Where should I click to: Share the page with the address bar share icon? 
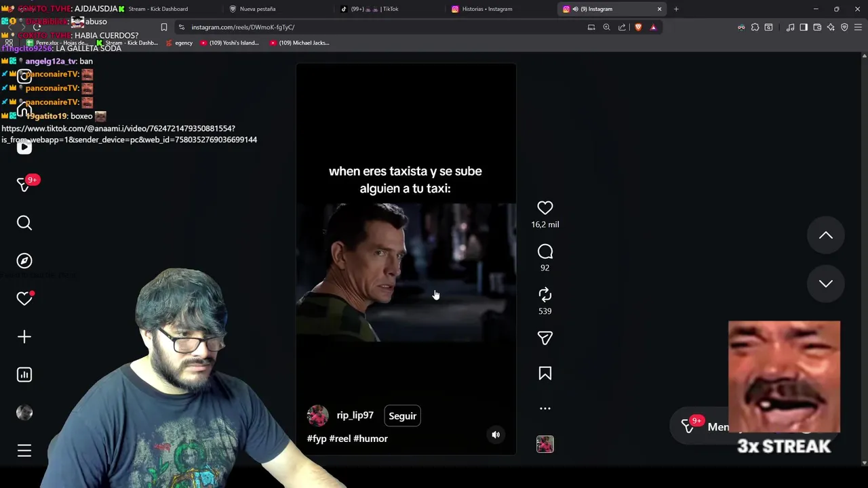click(622, 27)
